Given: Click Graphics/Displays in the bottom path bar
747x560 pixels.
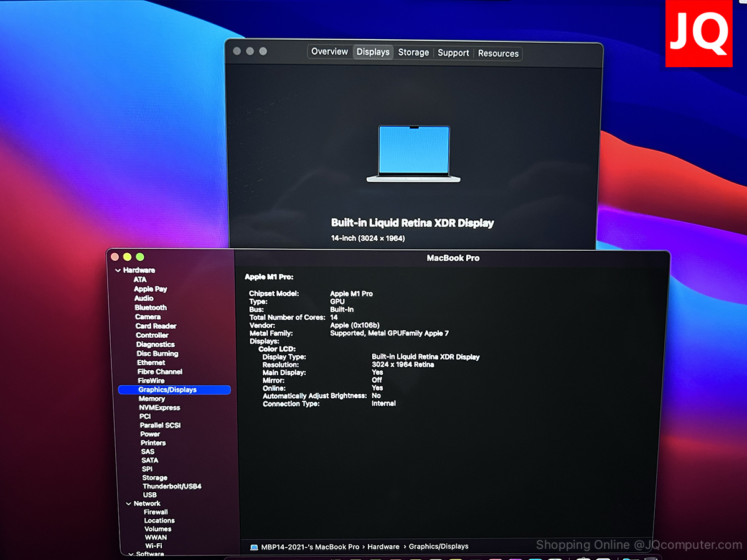Looking at the screenshot, I should pyautogui.click(x=438, y=546).
